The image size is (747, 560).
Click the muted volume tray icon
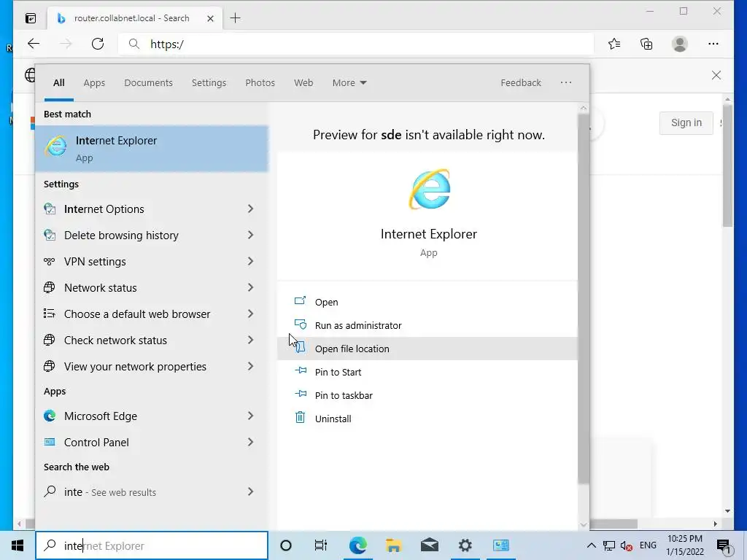627,545
